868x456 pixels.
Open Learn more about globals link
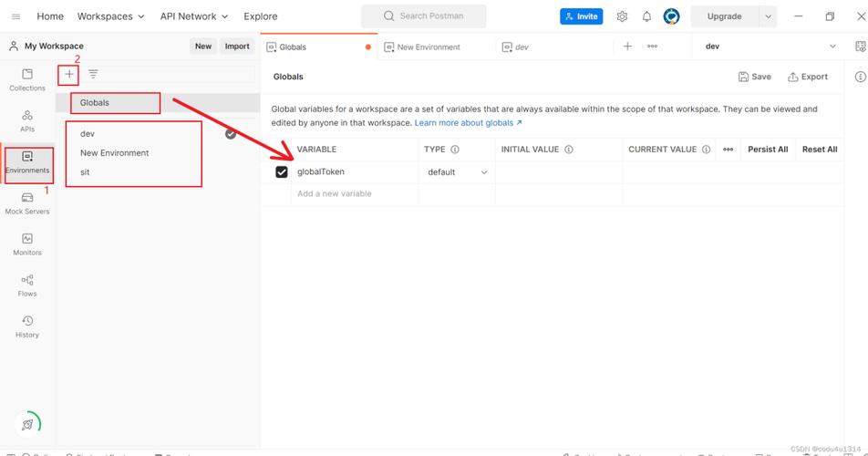[468, 123]
